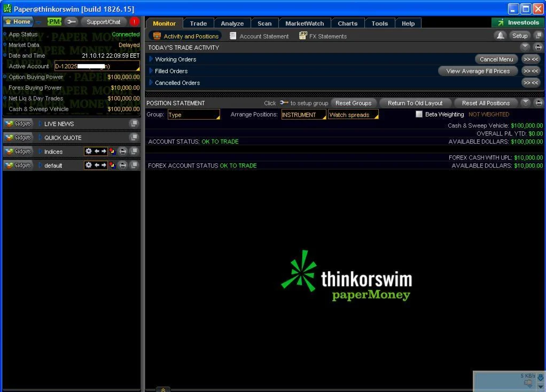
Task: Toggle Net Liq & Day Trades bullet
Action: [x=5, y=98]
